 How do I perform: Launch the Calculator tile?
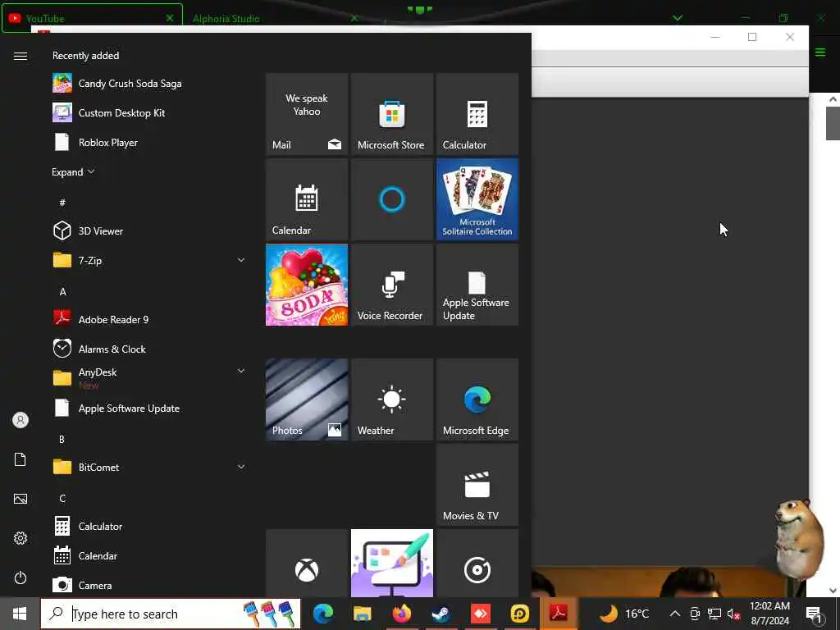(x=477, y=114)
